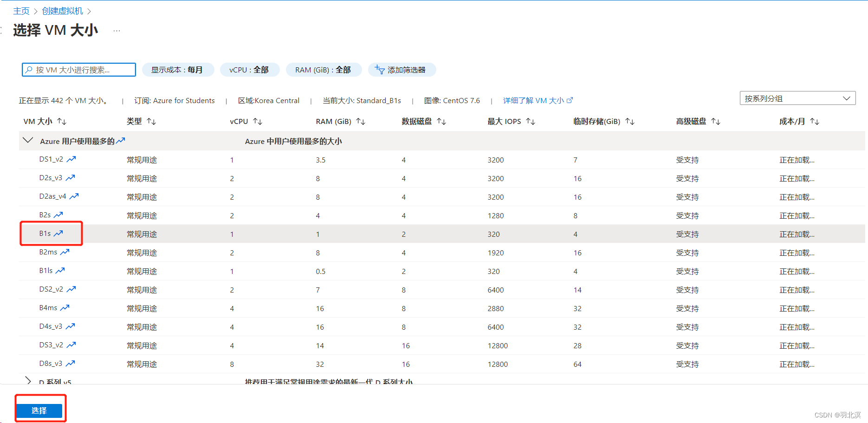The image size is (868, 423).
Task: Click the 添加筛选器 button
Action: pos(402,70)
